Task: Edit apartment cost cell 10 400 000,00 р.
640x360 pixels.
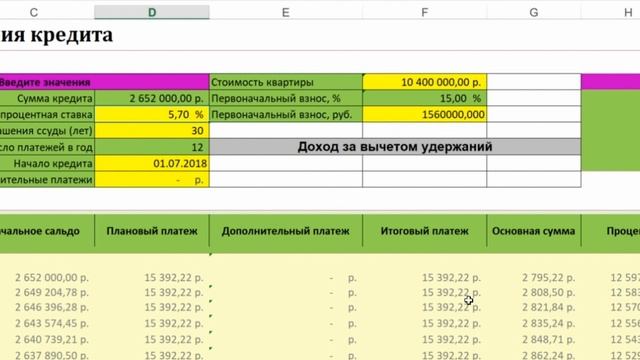Action: (x=424, y=82)
